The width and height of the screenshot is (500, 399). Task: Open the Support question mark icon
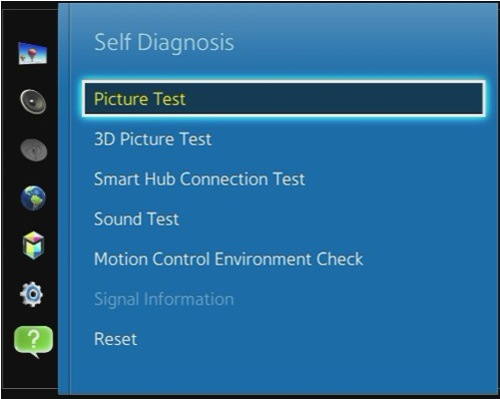33,342
